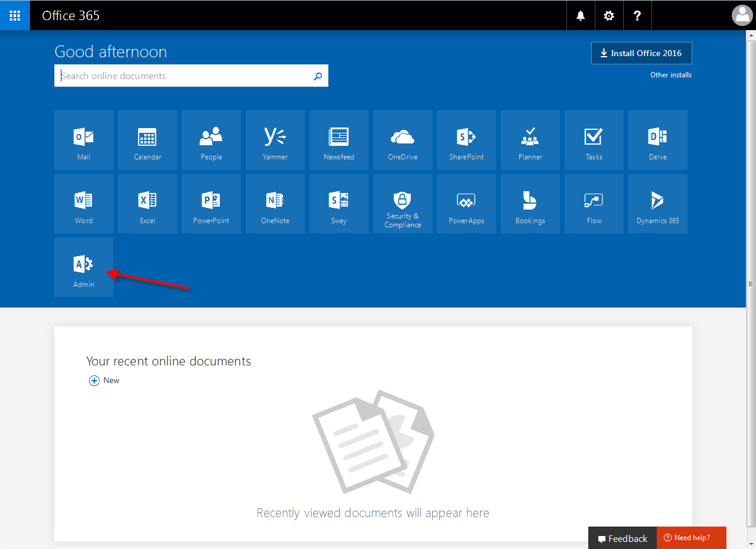Screen dimensions: 756x549
Task: Open the app launcher waffle menu
Action: 15,15
